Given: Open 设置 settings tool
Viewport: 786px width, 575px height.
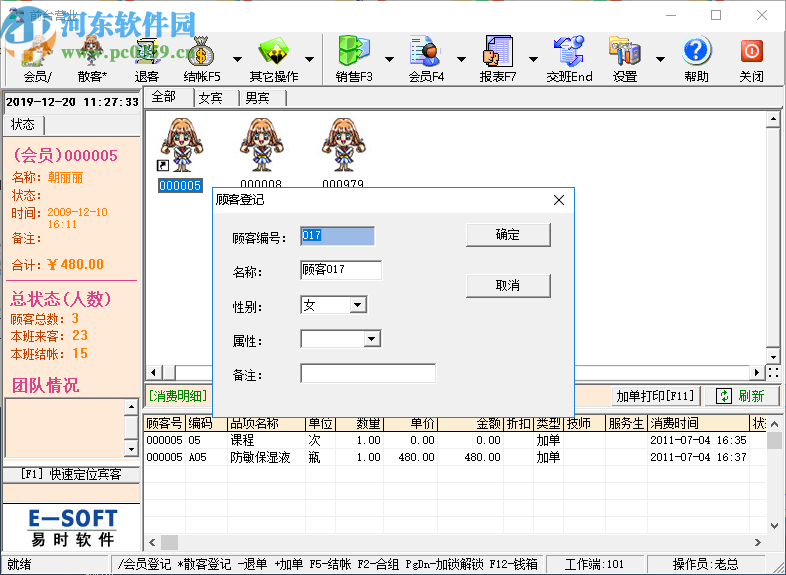Looking at the screenshot, I should [x=625, y=59].
